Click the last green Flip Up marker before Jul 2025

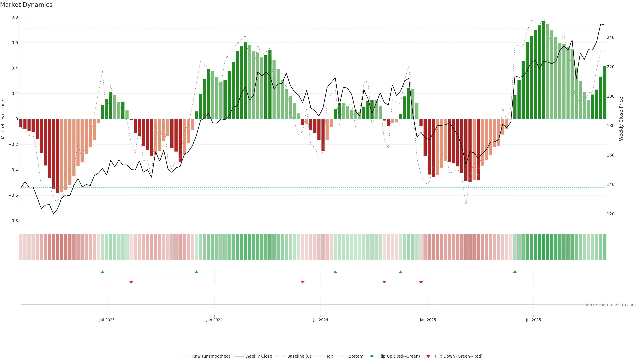tap(515, 272)
